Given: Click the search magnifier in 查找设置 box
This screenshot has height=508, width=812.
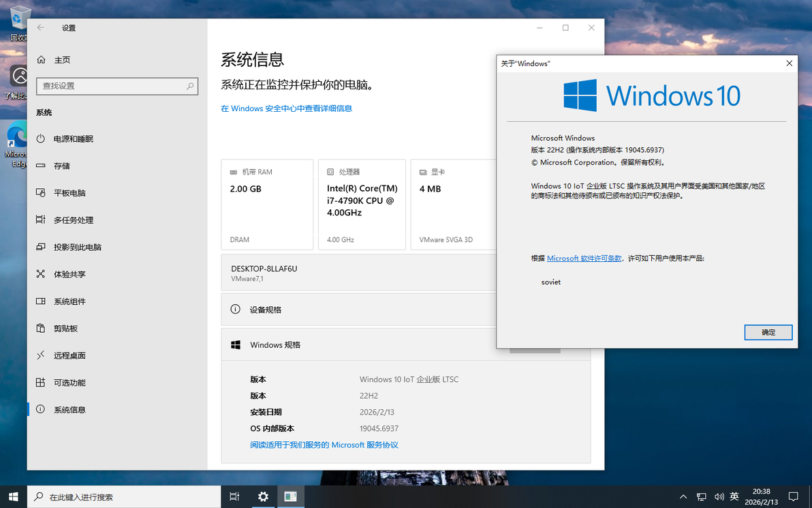Looking at the screenshot, I should (x=190, y=86).
